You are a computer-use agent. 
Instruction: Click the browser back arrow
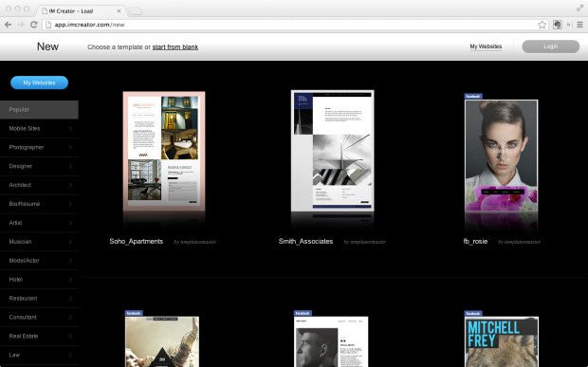coord(8,25)
